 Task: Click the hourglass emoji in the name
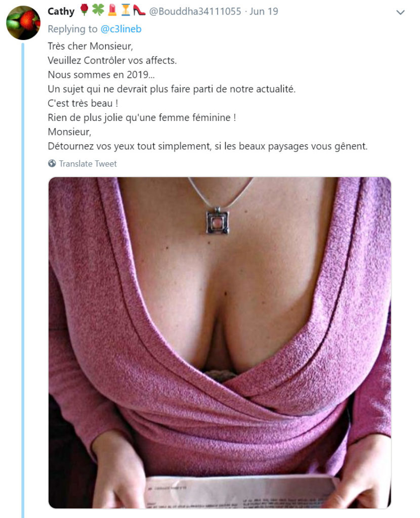click(x=125, y=10)
